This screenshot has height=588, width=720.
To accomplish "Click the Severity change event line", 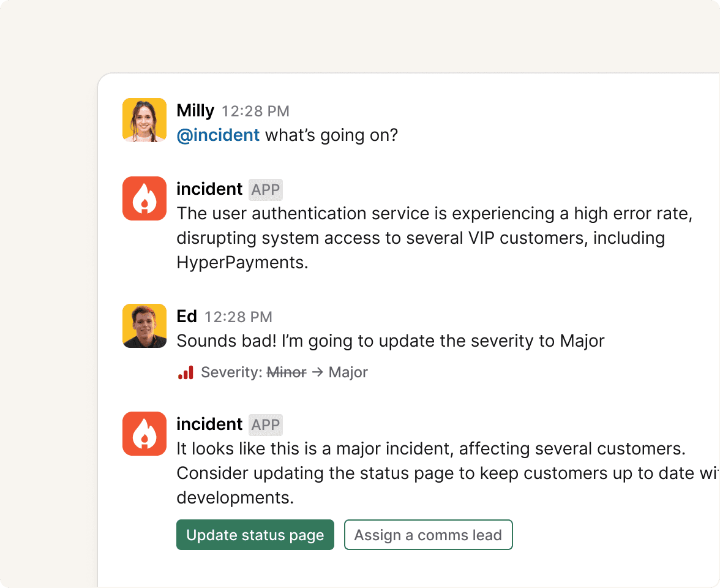I will point(272,372).
